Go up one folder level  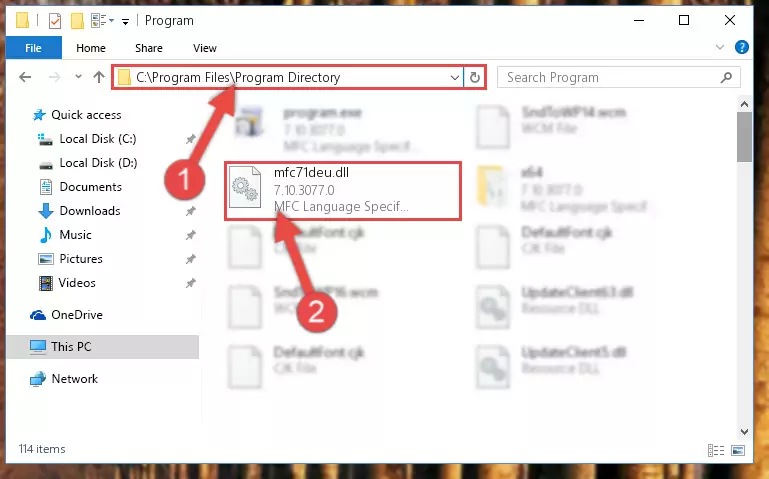point(99,77)
